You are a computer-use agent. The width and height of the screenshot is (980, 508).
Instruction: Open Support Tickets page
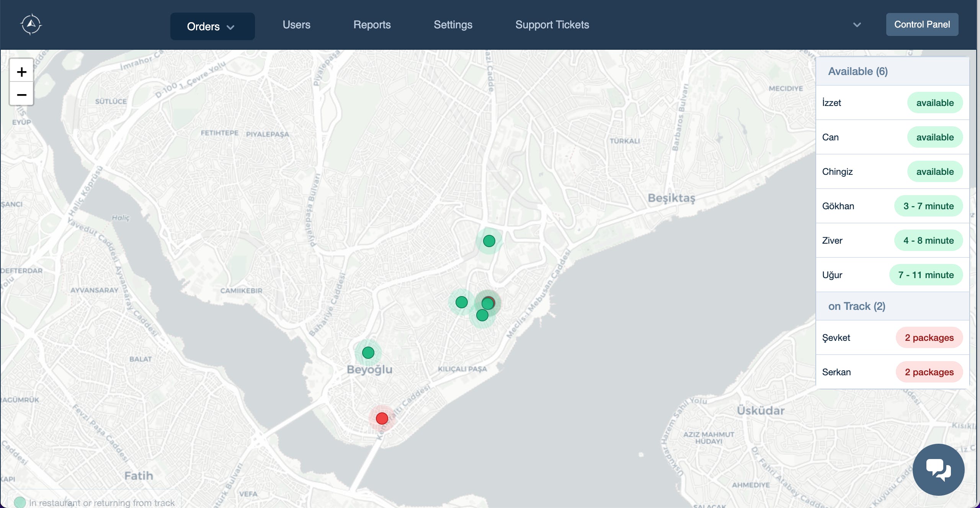click(552, 25)
